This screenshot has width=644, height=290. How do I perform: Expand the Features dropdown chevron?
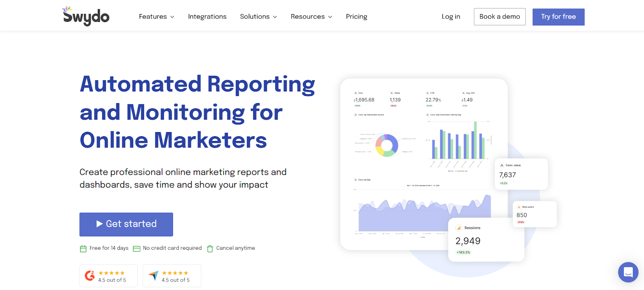click(x=172, y=17)
